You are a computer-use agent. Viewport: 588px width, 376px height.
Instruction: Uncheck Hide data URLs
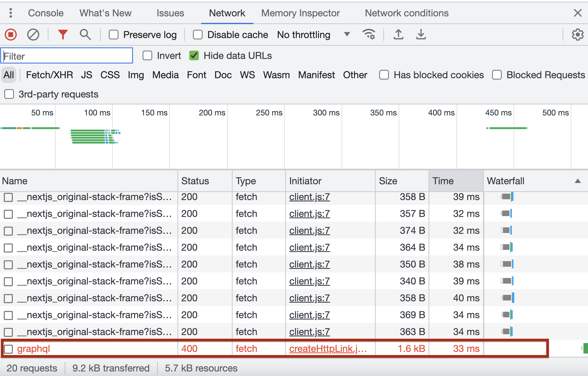(194, 56)
